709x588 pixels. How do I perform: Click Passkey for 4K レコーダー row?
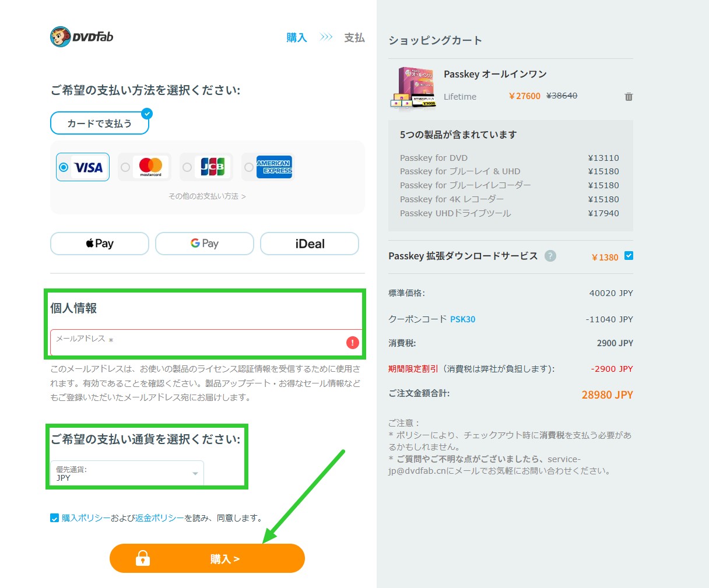coord(510,199)
